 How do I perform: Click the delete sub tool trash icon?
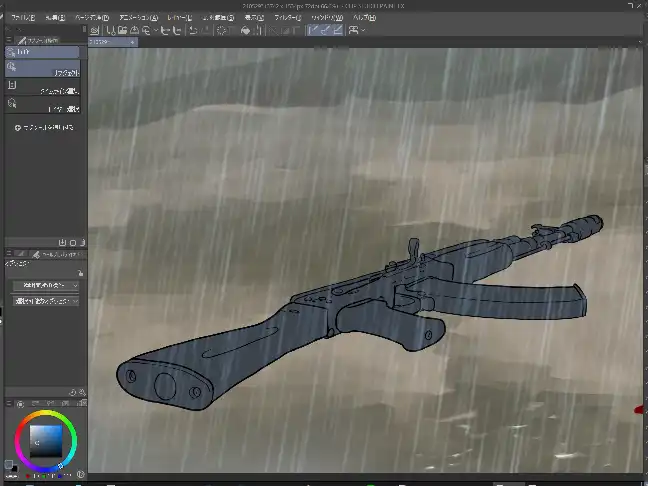83,242
